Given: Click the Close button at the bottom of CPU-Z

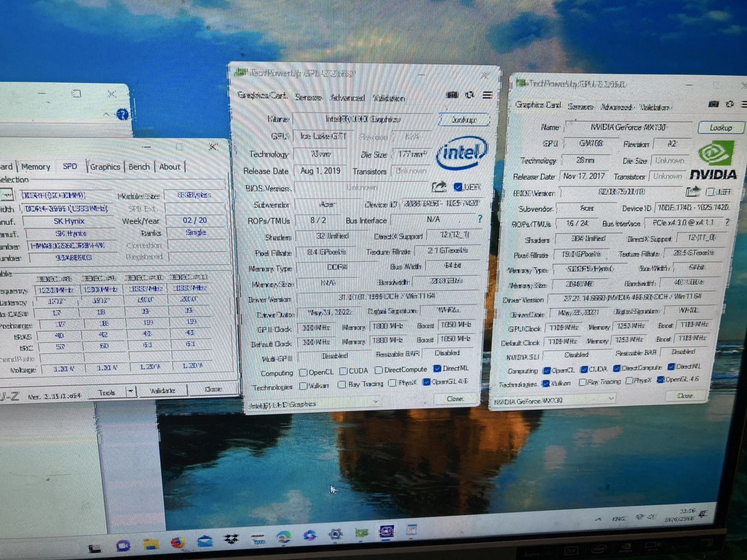Looking at the screenshot, I should click(x=213, y=389).
